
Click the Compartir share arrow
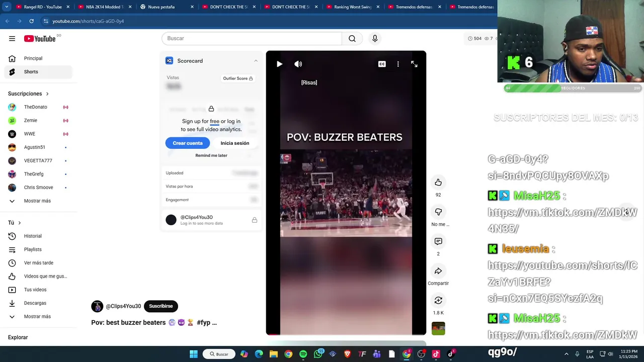click(438, 271)
